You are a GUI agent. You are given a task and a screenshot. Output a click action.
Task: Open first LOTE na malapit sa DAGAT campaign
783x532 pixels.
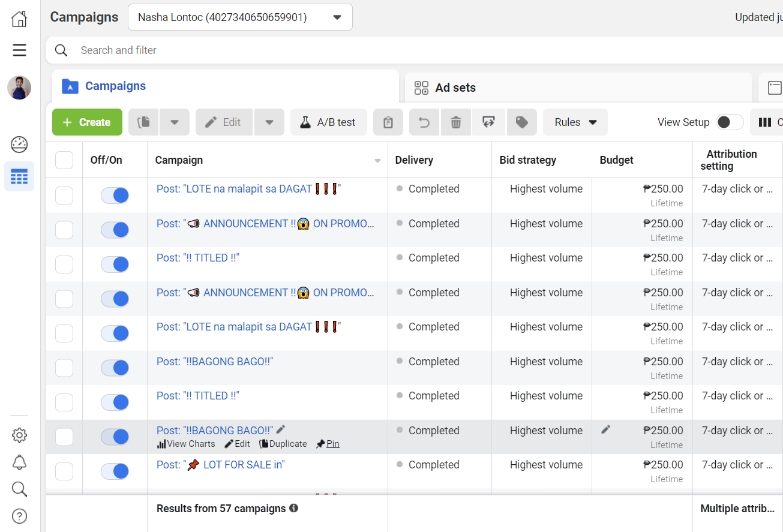248,189
